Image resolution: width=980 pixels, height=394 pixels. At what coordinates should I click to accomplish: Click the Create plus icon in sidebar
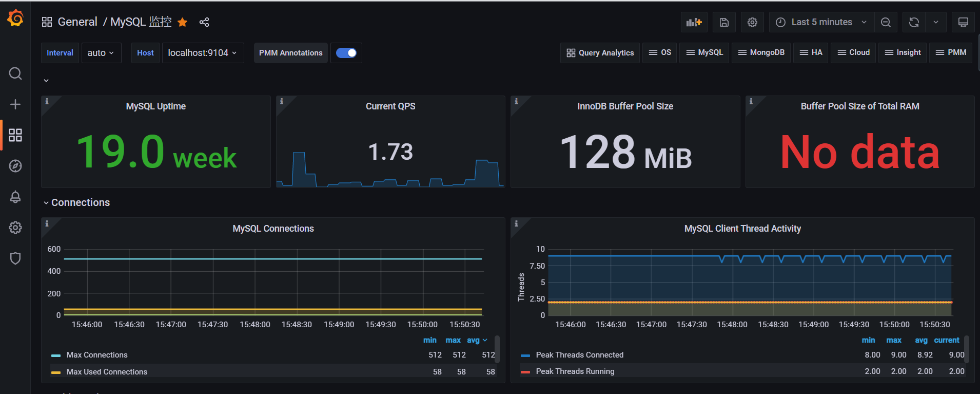15,104
